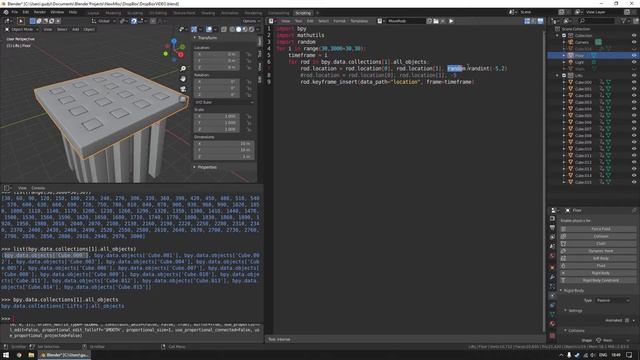This screenshot has height=360, width=640.
Task: Open Chrome from the taskbar
Action: (x=19, y=355)
